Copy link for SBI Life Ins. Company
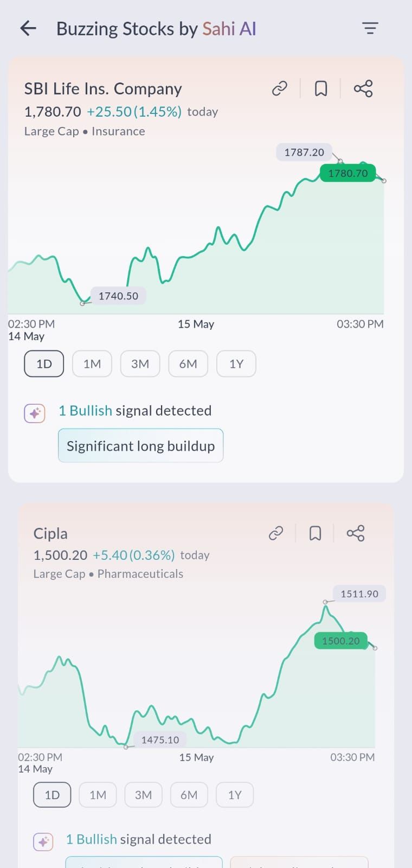Screen dimensions: 412x868 pyautogui.click(x=279, y=88)
